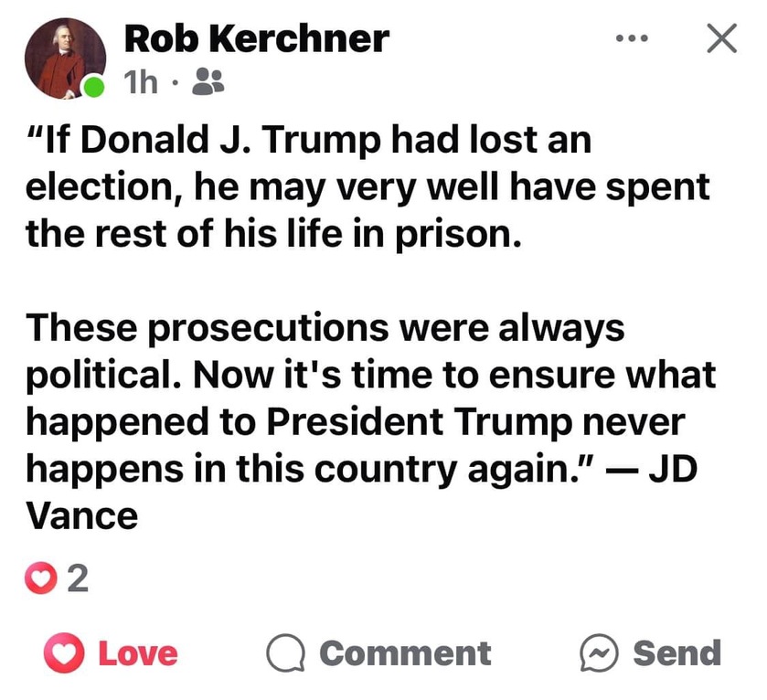
Task: Click the paragraph starting "These prosecutions were always"
Action: (x=371, y=421)
